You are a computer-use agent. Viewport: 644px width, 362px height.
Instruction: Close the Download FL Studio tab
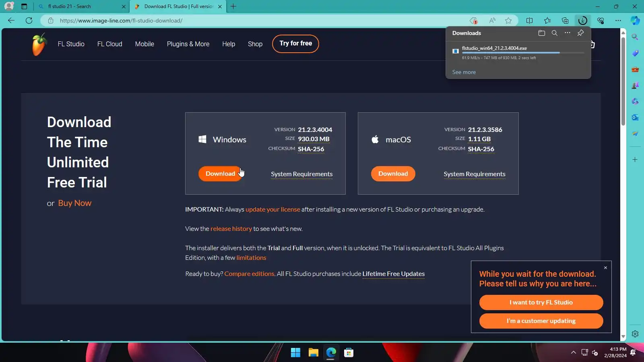pyautogui.click(x=220, y=6)
